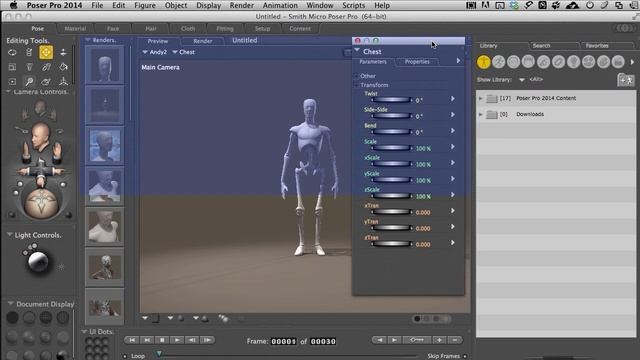Select the Translate In/Out tool
The height and width of the screenshot is (360, 640).
pyautogui.click(x=63, y=52)
